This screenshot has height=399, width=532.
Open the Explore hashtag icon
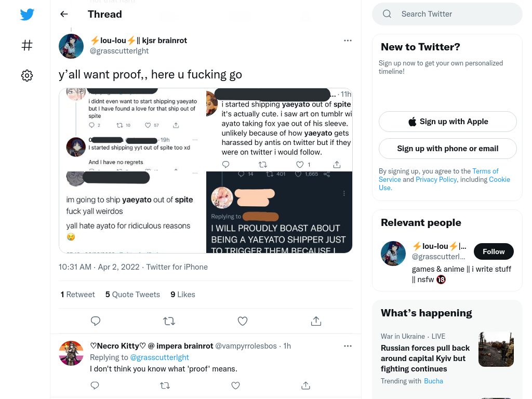click(x=27, y=45)
